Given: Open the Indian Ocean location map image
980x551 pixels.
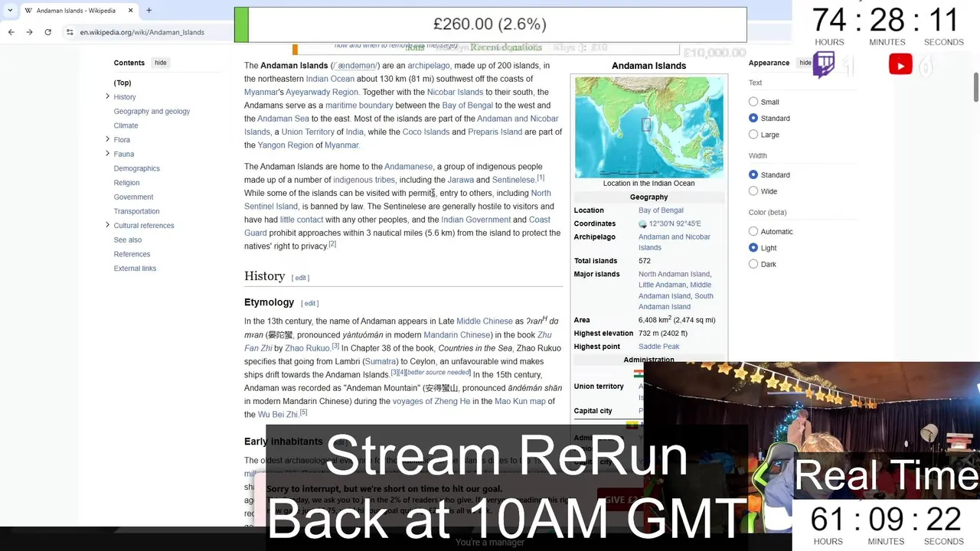Looking at the screenshot, I should click(648, 127).
